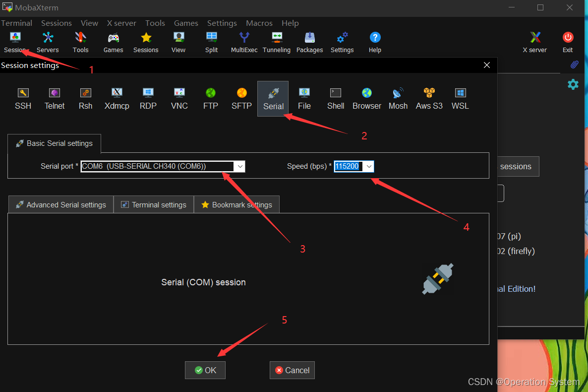Open the X server menu
Viewport: 588px width, 392px height.
[121, 23]
